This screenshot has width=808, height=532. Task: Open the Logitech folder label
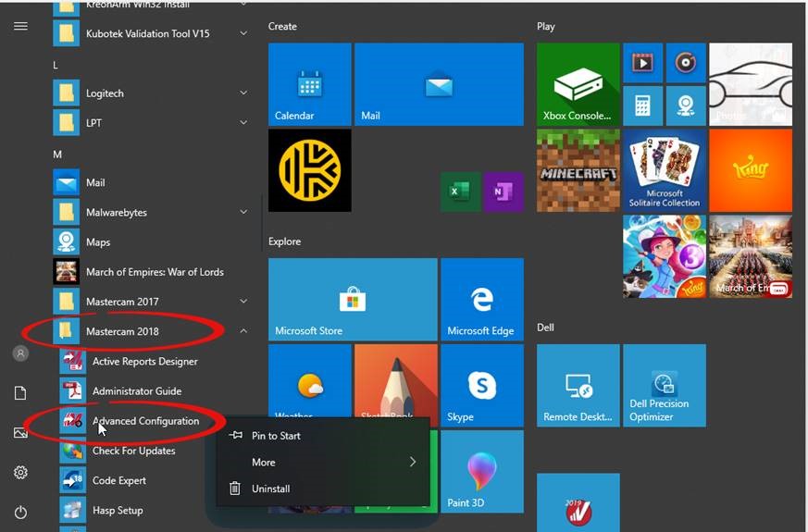(105, 93)
